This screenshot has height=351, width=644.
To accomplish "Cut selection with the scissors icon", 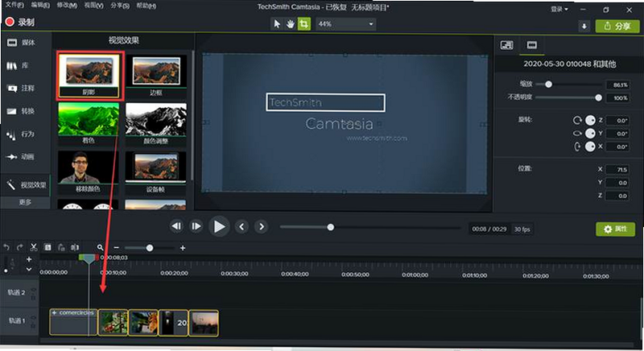I will click(34, 247).
